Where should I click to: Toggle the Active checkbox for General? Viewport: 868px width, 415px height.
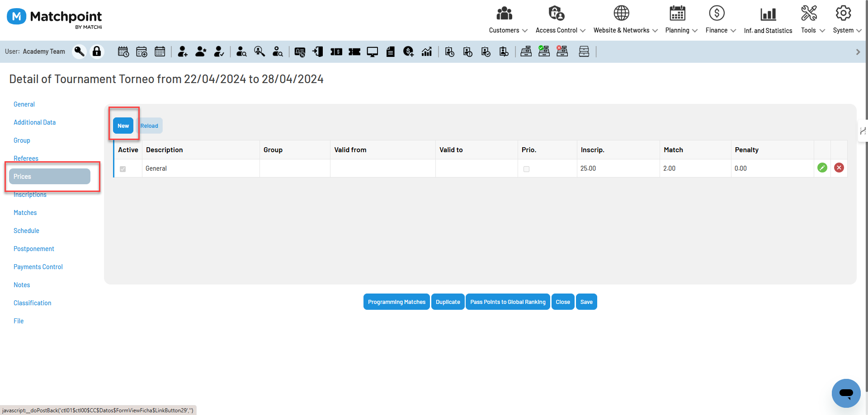coord(123,169)
